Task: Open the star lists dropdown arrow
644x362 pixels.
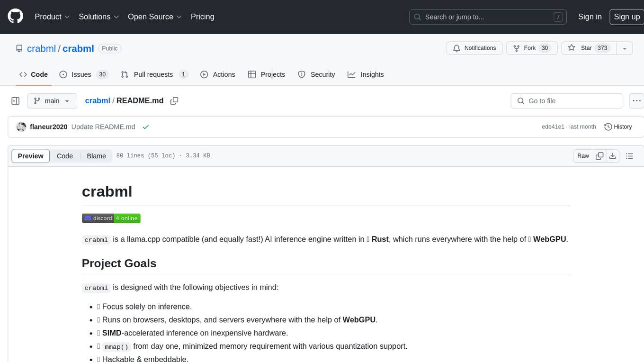Action: pyautogui.click(x=625, y=48)
